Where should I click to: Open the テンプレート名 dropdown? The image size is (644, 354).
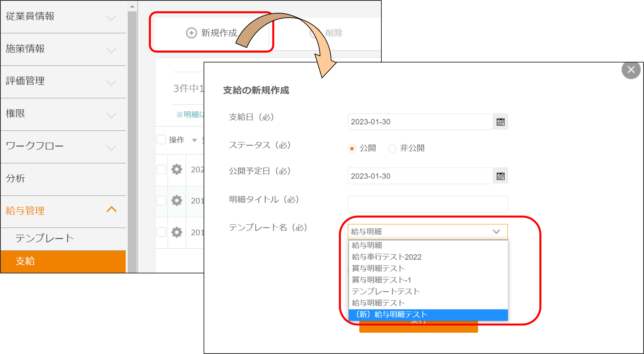[427, 232]
